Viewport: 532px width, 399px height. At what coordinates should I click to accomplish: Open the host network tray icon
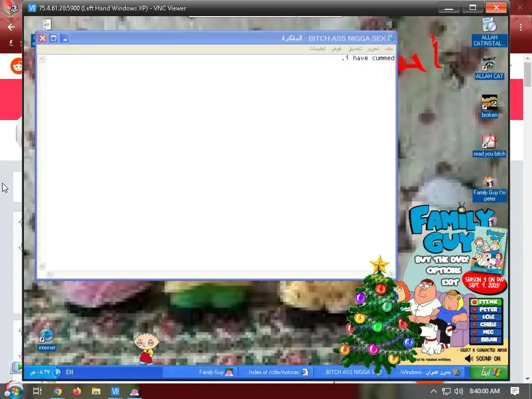point(446,391)
